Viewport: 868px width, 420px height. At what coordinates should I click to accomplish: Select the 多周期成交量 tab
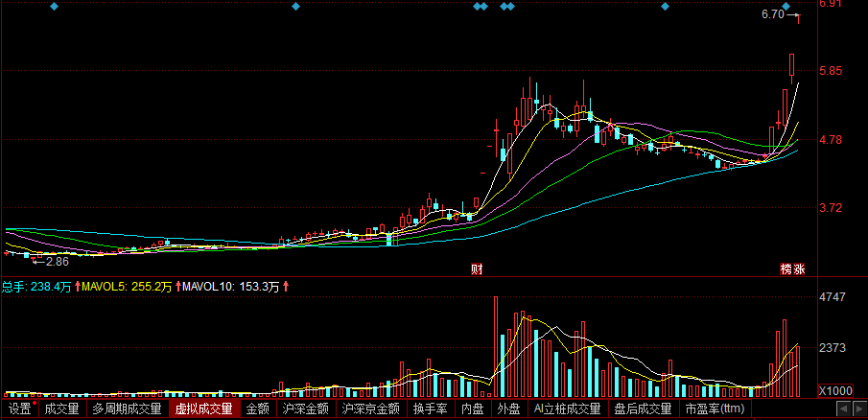[127, 409]
